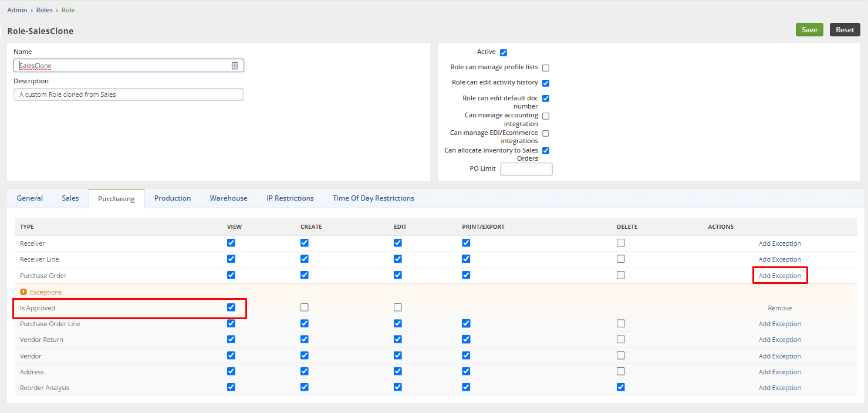
Task: Click the Reorder Analysis row label
Action: 45,388
